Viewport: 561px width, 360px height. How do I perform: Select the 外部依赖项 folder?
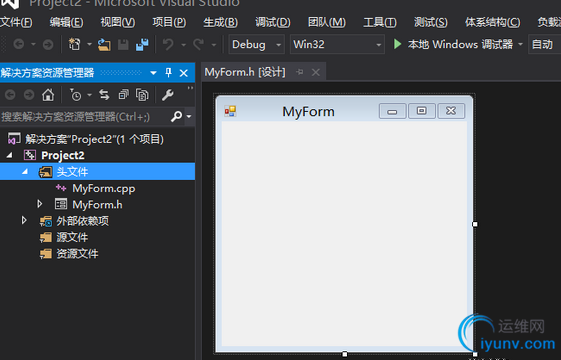pos(82,220)
